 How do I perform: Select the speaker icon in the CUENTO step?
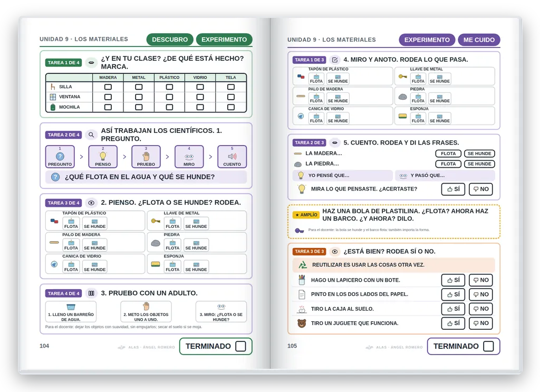coord(232,156)
